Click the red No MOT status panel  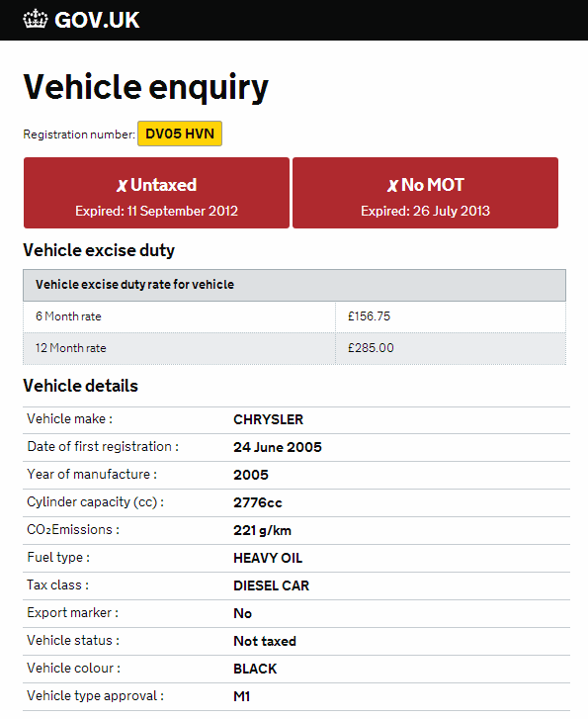click(425, 193)
